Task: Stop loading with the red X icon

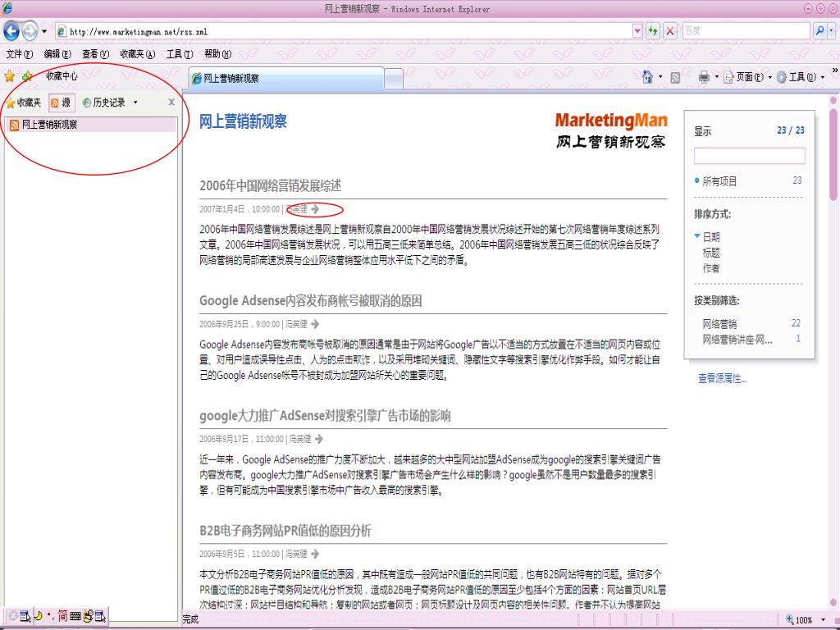Action: (x=669, y=31)
